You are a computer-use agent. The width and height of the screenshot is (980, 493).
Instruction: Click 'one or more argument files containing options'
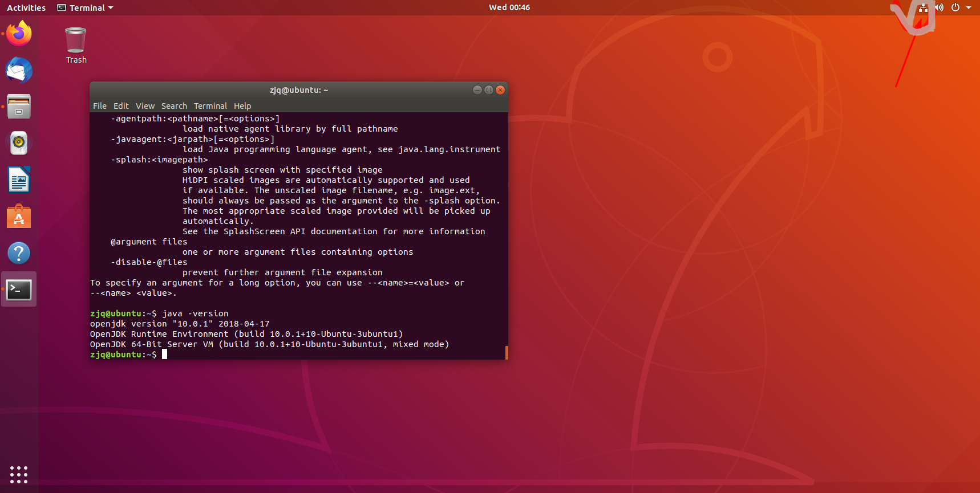coord(298,252)
